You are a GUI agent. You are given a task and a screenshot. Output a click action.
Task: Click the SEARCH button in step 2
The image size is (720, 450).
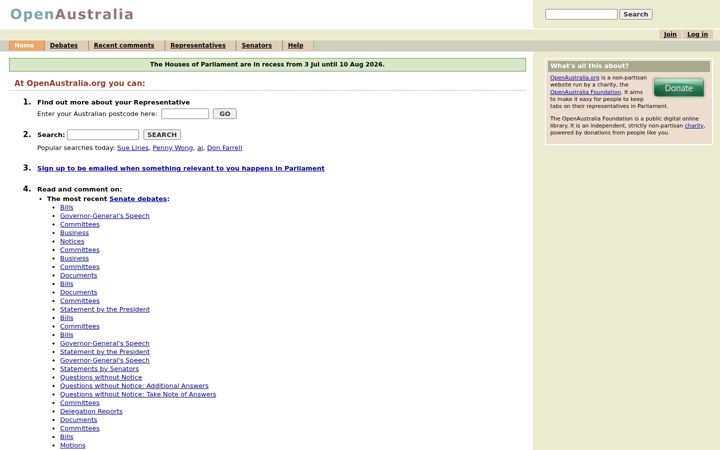click(x=162, y=135)
